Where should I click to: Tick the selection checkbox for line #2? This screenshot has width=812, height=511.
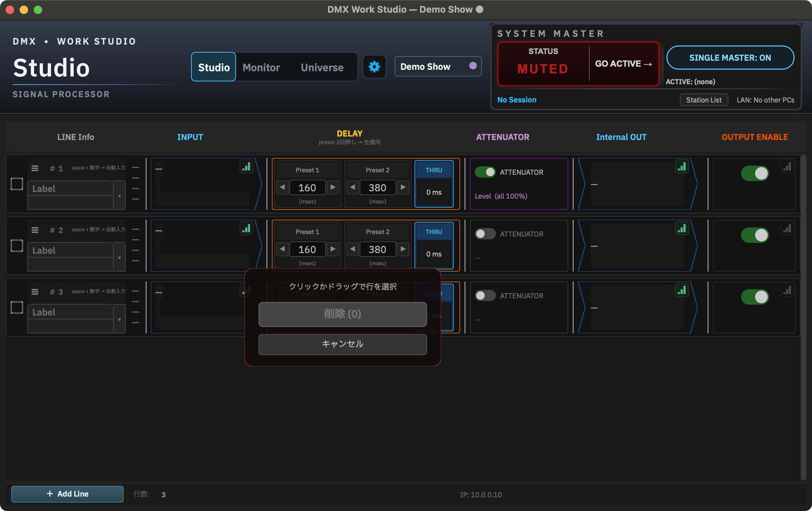pos(17,246)
